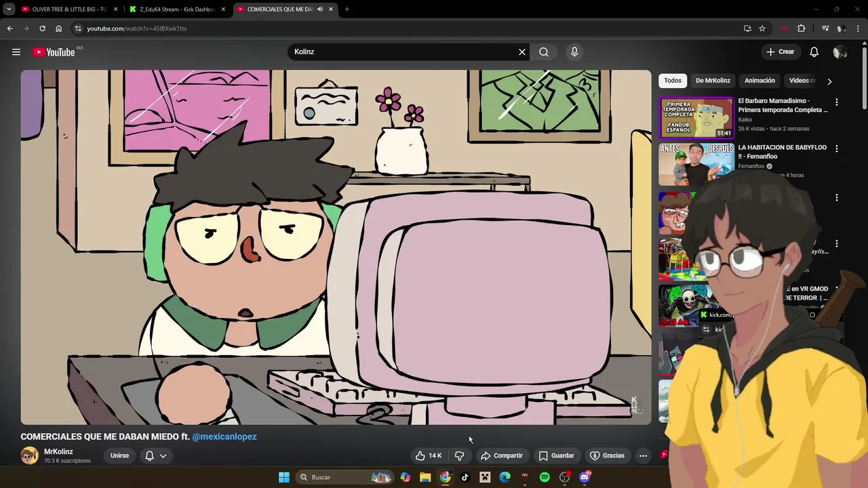
Task: Open MrKolinz channel avatar
Action: [x=29, y=455]
